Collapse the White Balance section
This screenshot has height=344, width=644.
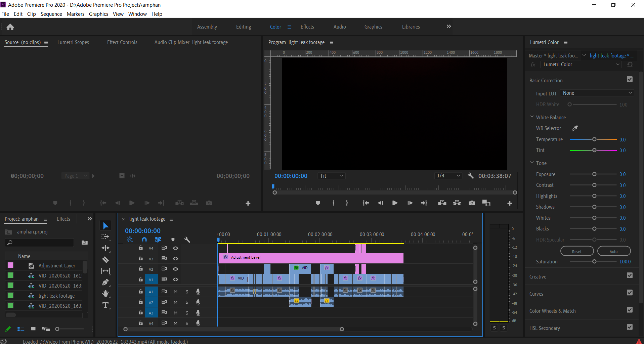point(532,117)
